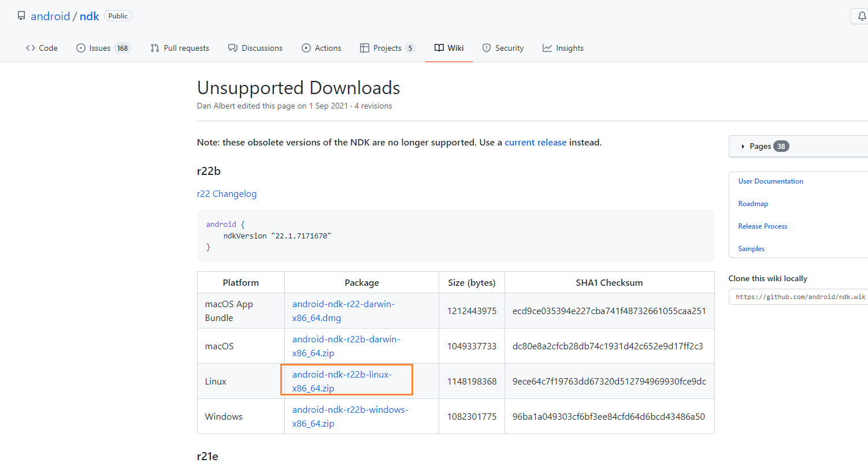The height and width of the screenshot is (474, 868).
Task: Open Release Process sidebar link
Action: pyautogui.click(x=763, y=226)
